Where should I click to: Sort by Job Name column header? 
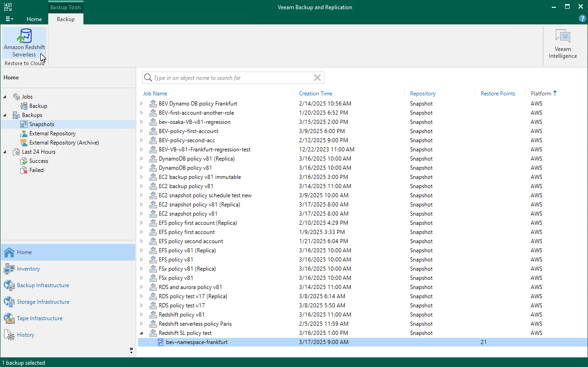pyautogui.click(x=155, y=94)
